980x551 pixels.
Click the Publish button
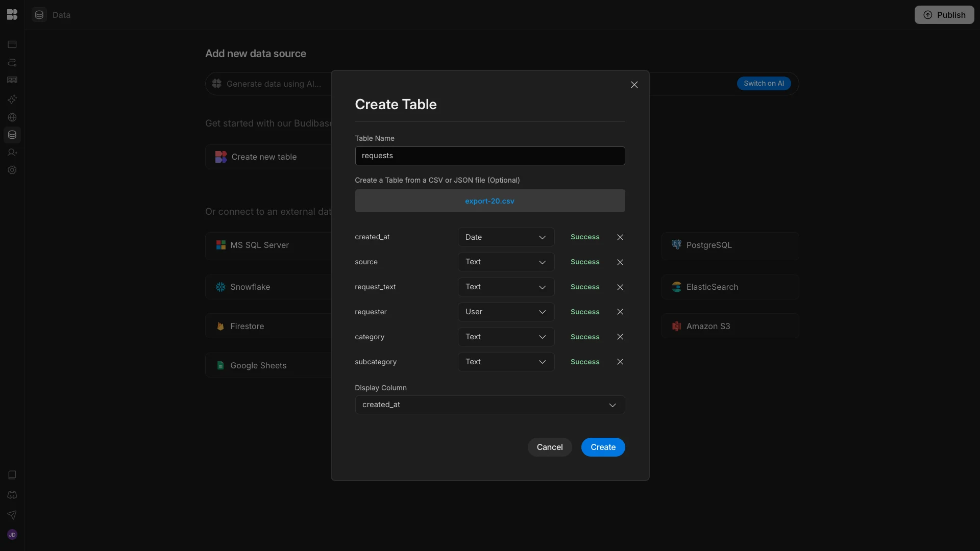(944, 15)
